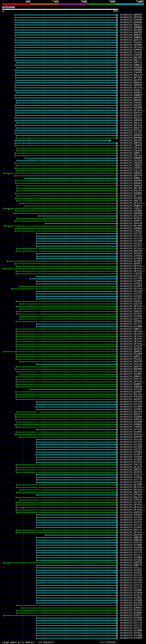Select hit label UniRef100_C5J0G6

click(x=131, y=53)
